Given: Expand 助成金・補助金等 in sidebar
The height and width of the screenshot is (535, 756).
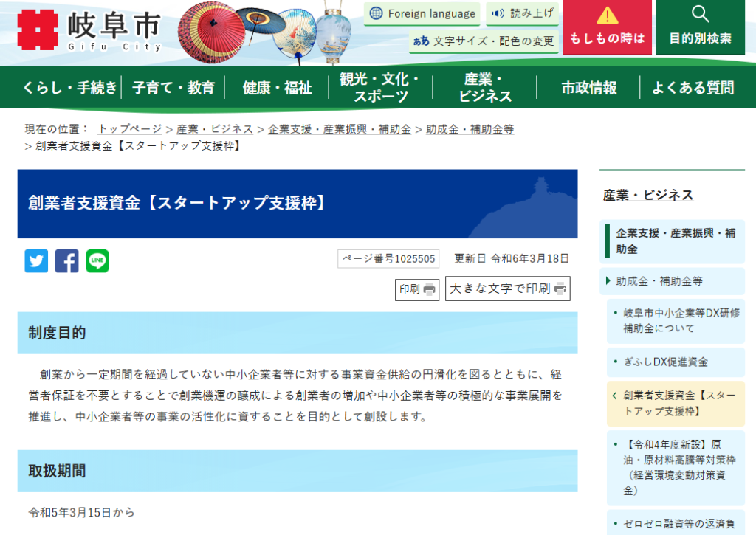Looking at the screenshot, I should 659,280.
